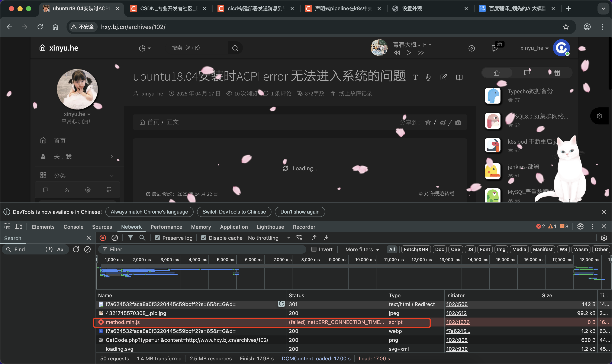612x364 pixels.
Task: Select the Img type filter
Action: [x=501, y=249]
